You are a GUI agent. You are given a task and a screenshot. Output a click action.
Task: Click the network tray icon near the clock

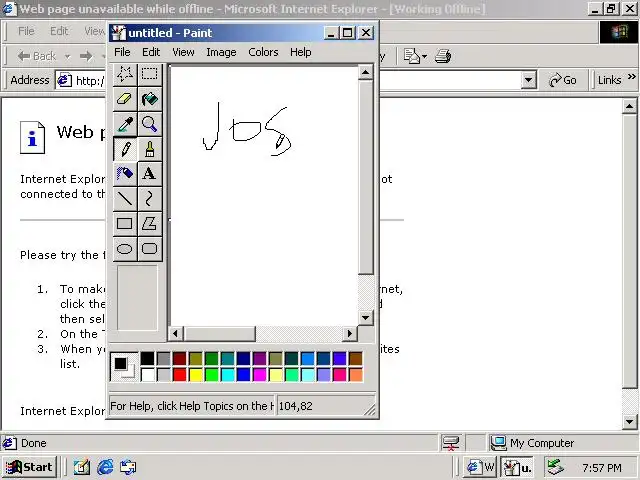tap(556, 467)
